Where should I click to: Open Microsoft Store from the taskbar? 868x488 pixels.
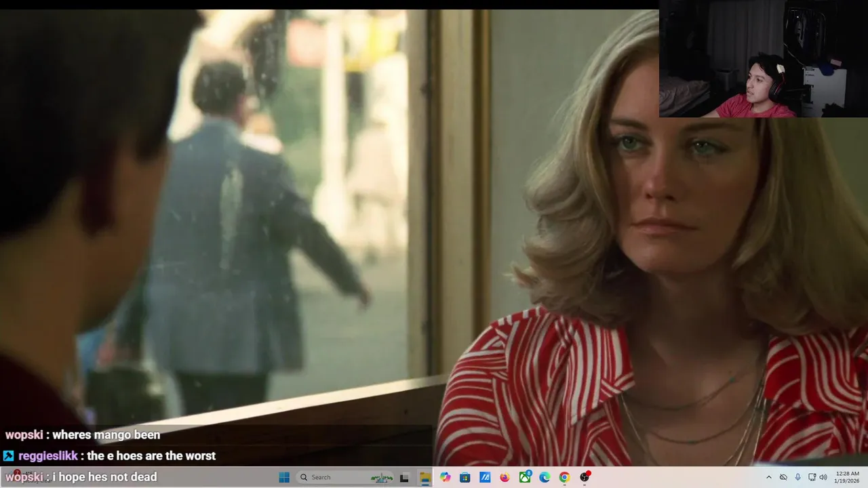pyautogui.click(x=465, y=477)
